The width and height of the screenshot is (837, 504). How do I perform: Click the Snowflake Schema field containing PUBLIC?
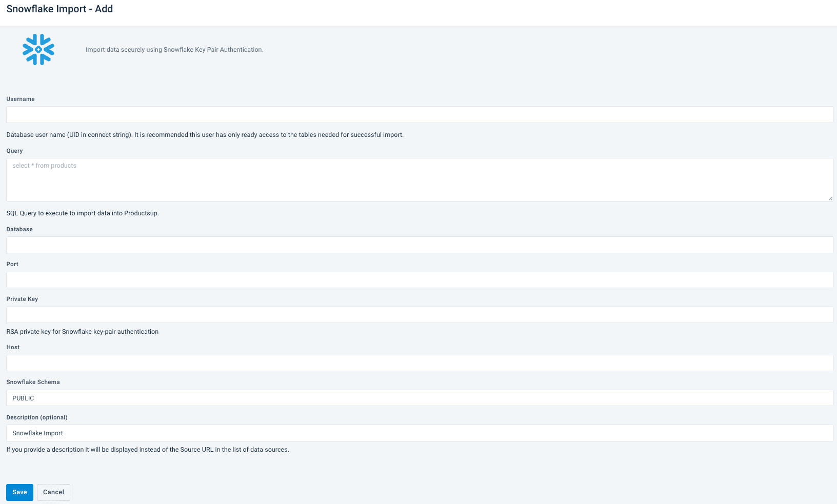420,398
